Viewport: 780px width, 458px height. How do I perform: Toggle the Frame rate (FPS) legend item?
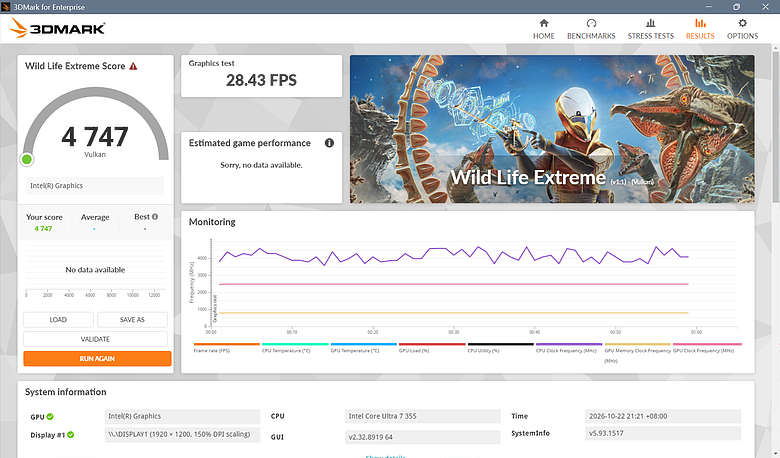[226, 348]
